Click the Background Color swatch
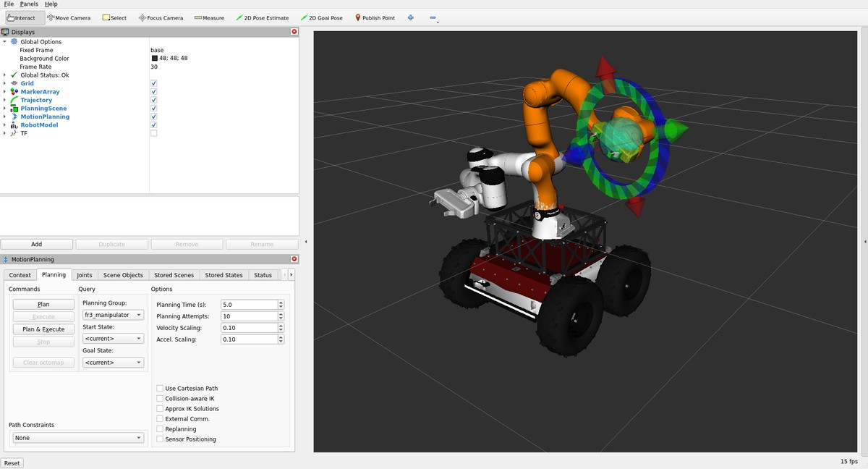 [x=154, y=59]
